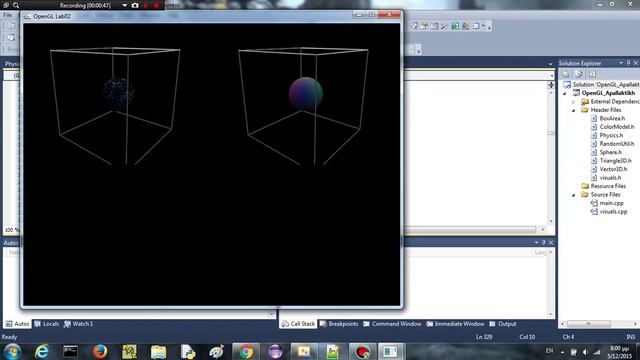Open Triangle3D.h in Solution Explorer
The image size is (640, 360).
(615, 161)
